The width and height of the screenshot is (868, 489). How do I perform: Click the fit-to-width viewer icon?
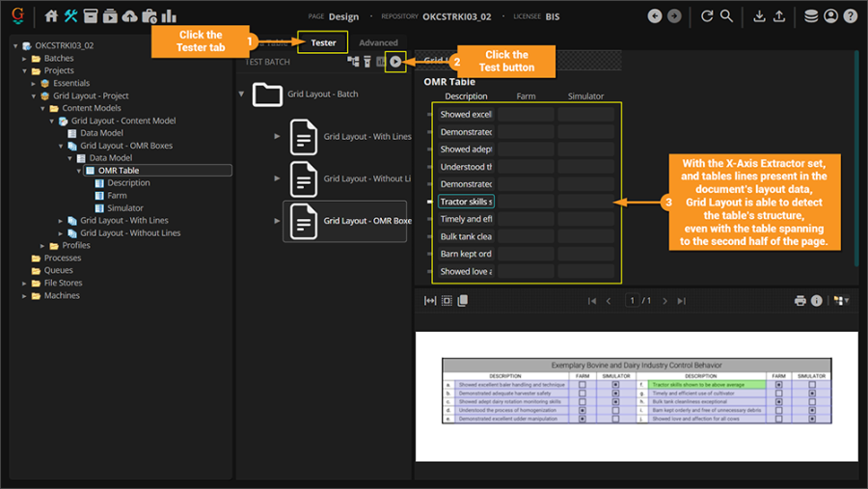pyautogui.click(x=430, y=301)
